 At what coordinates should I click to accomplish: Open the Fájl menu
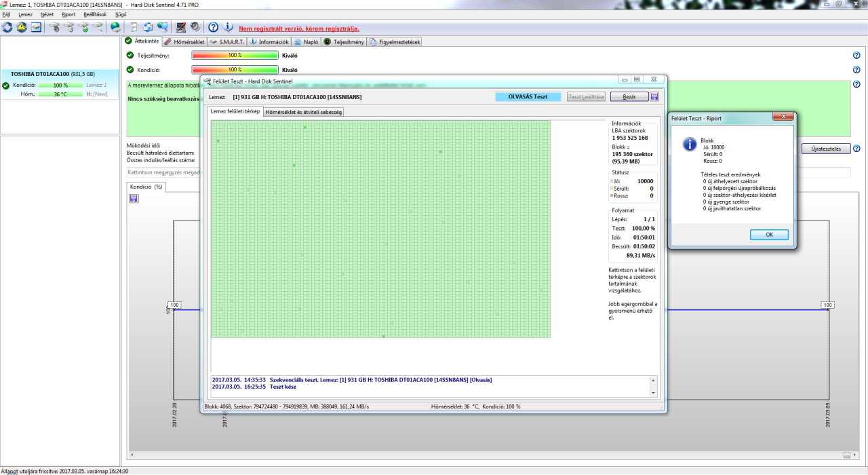pyautogui.click(x=7, y=14)
